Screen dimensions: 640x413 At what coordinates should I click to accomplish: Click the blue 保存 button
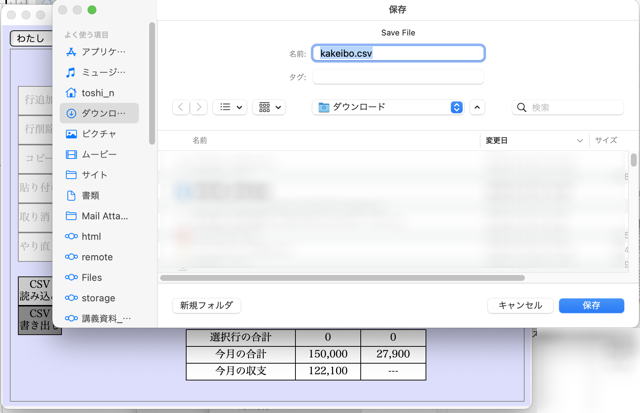click(x=591, y=305)
